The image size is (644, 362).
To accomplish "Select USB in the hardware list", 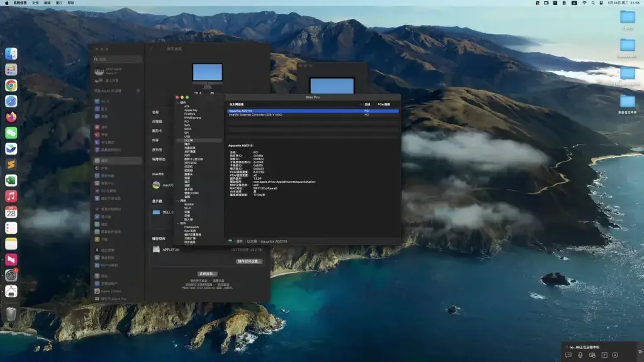I will tap(187, 136).
